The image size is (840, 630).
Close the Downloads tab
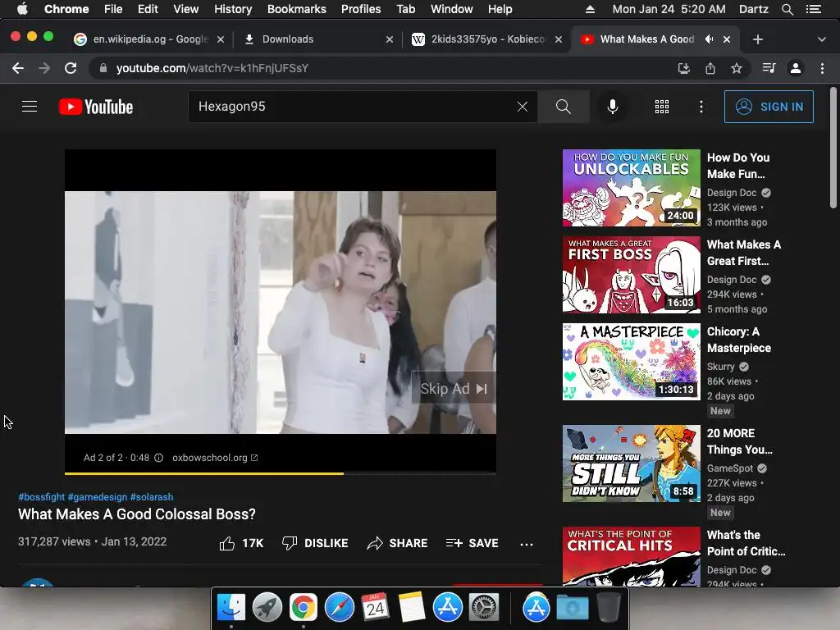click(x=390, y=39)
